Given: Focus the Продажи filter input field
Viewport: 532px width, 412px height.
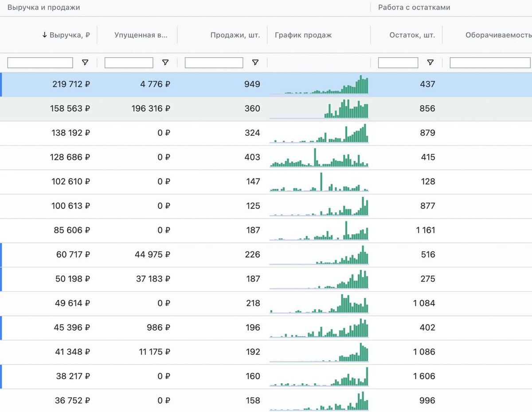Looking at the screenshot, I should pos(214,63).
